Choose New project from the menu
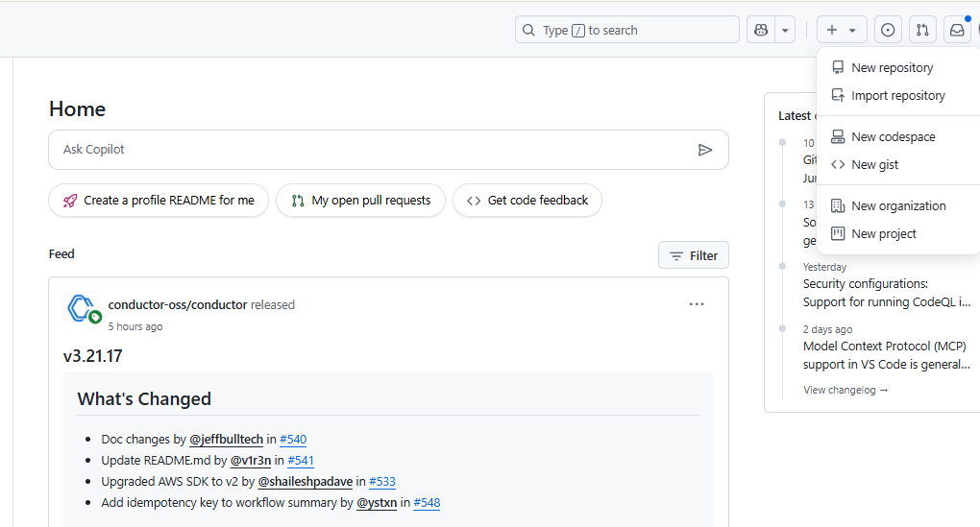This screenshot has height=527, width=980. click(x=883, y=234)
